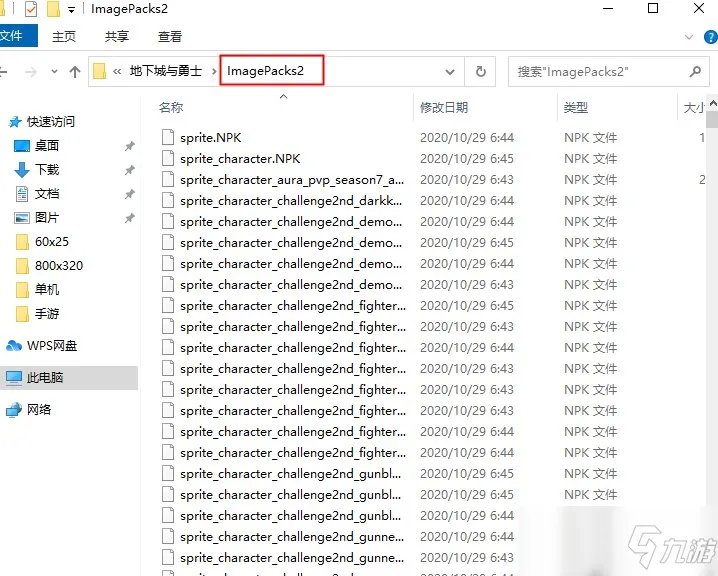Select WPS网盘 in navigation pane
Screen dimensions: 718x576
click(x=51, y=346)
